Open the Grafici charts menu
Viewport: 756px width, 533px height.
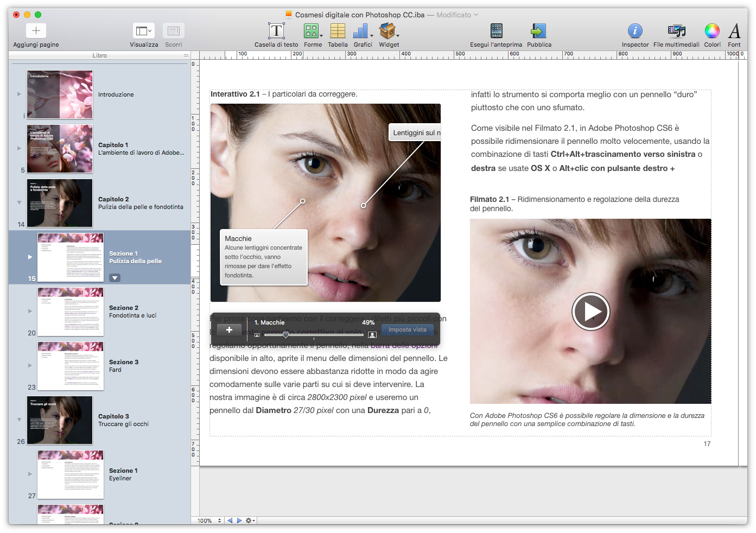pos(363,31)
